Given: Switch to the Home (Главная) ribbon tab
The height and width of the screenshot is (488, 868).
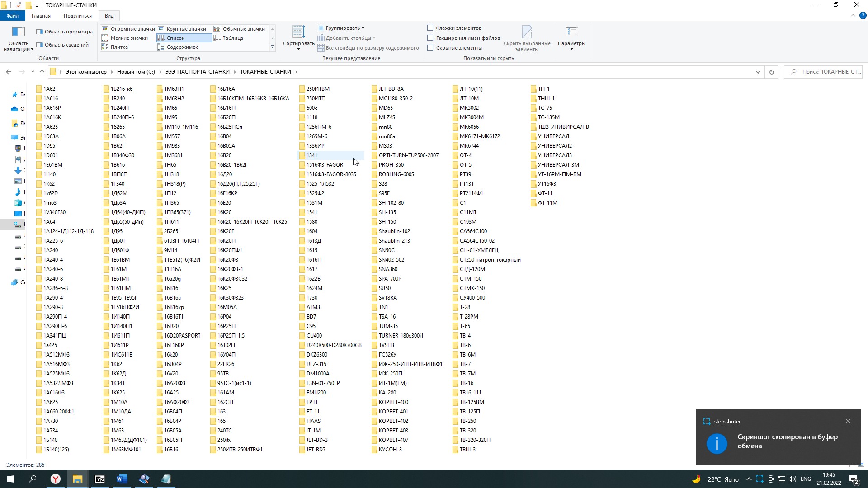Looking at the screenshot, I should coord(41,16).
